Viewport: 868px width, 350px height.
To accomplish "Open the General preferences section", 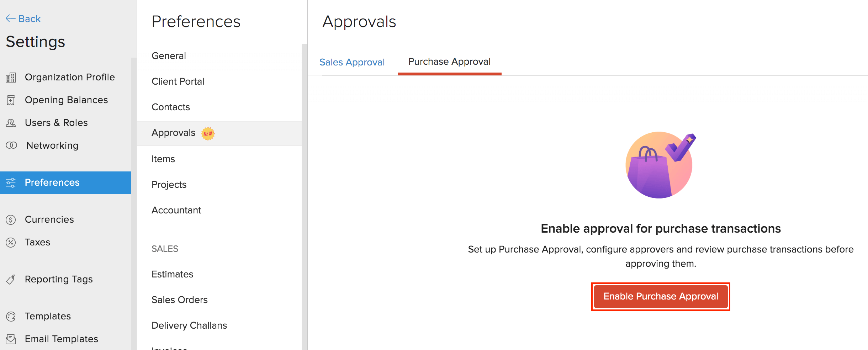I will click(x=169, y=56).
